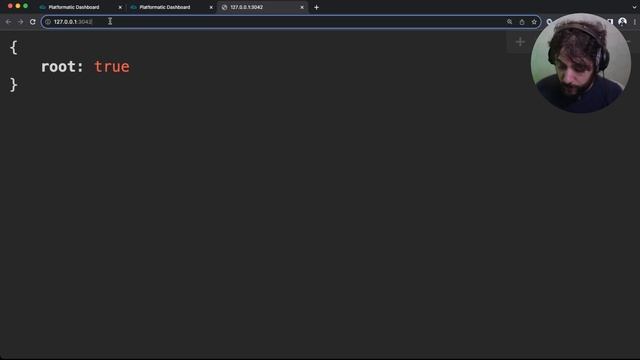
Task: Click the yellow macOS minimize button
Action: (18, 6)
